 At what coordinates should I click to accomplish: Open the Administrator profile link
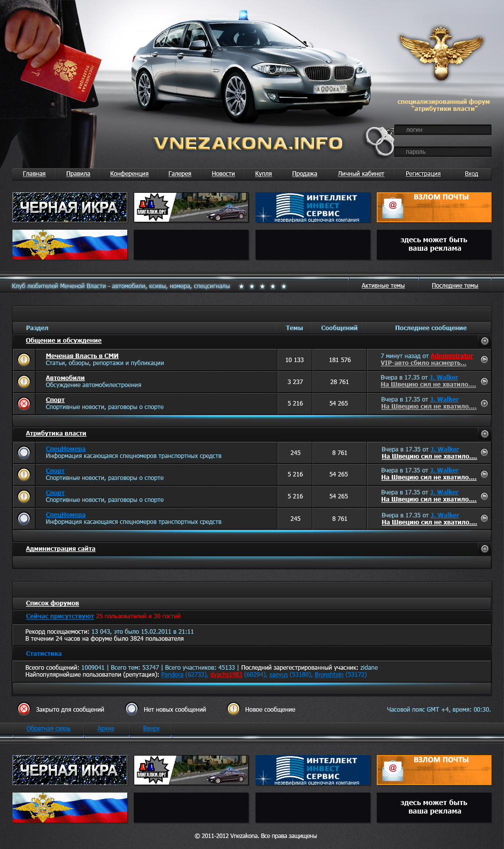coord(452,356)
